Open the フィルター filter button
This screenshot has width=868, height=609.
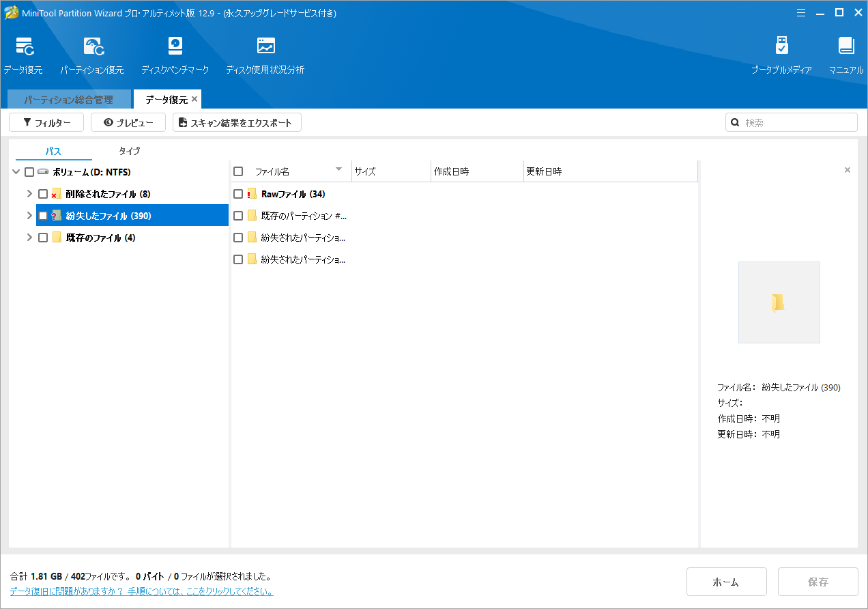46,123
